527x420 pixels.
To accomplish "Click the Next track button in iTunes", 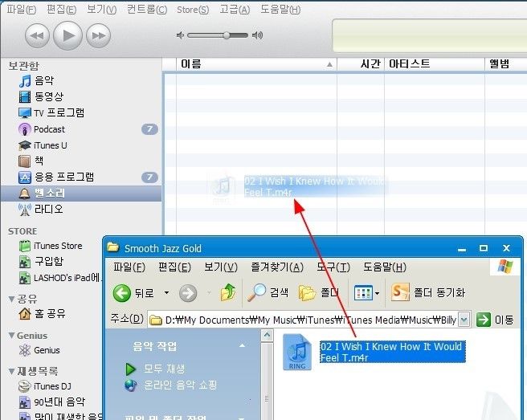I will [x=99, y=35].
